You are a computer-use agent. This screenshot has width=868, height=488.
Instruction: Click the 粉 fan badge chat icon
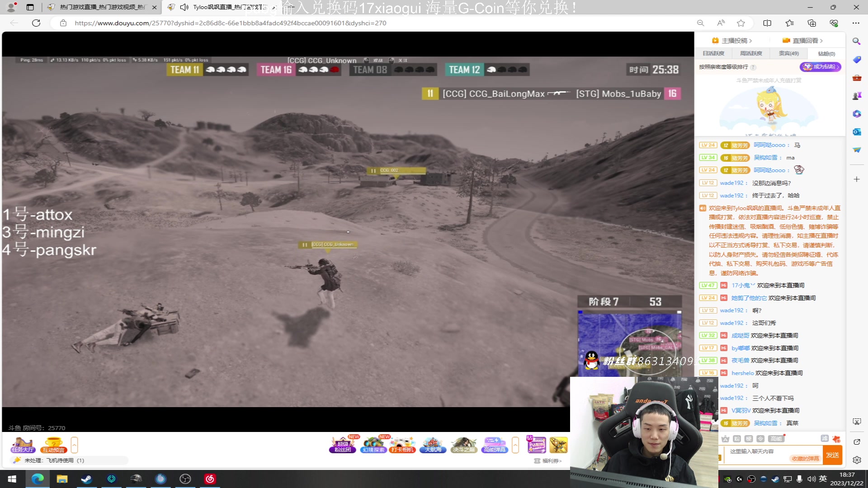tap(737, 439)
